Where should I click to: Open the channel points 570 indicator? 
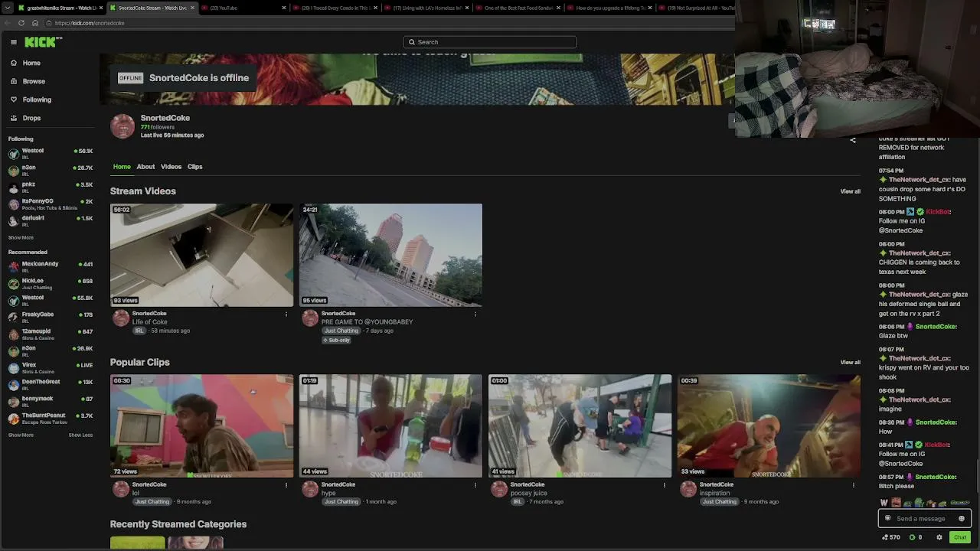point(891,537)
